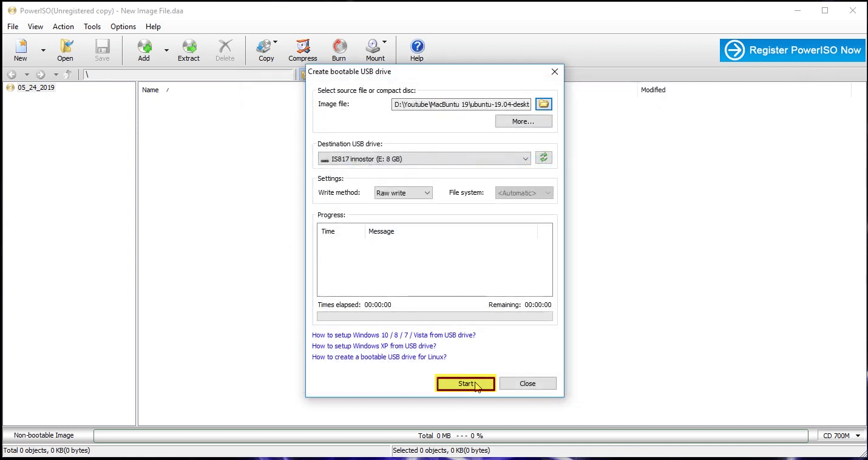Click the Open toolbar icon

66,50
